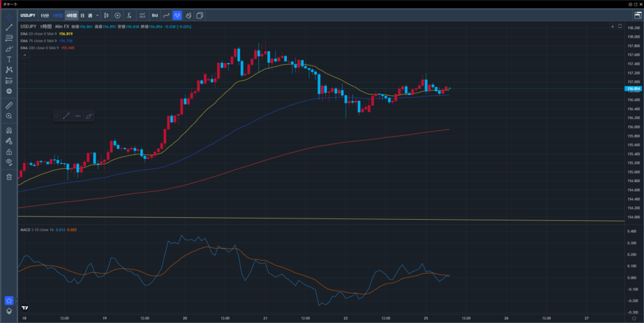Activate the zoom in tool

point(9,116)
